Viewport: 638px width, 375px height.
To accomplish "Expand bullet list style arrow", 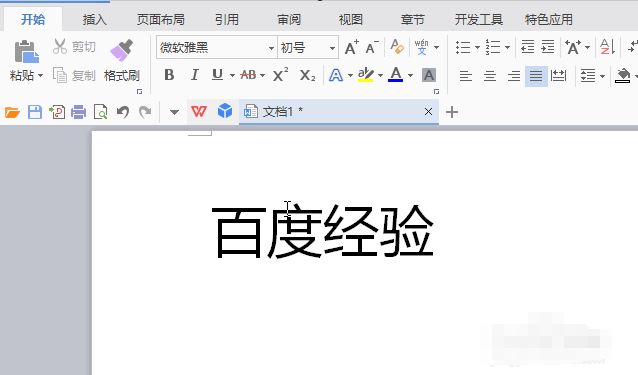I will tap(477, 48).
